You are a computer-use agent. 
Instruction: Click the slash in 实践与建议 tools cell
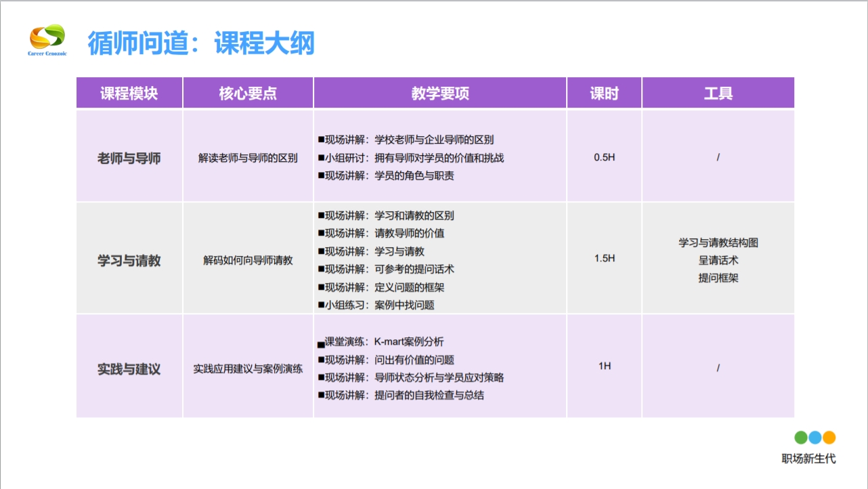(x=718, y=366)
